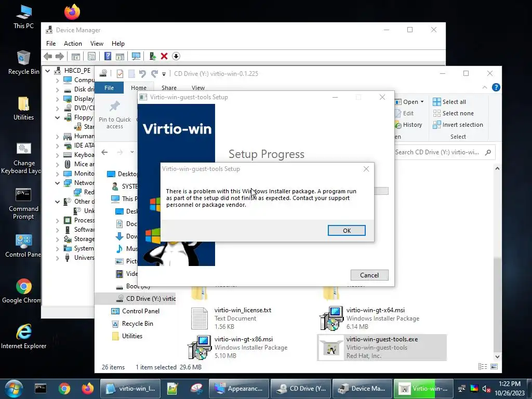The height and width of the screenshot is (399, 532).
Task: Select Control Panel in Explorer navigation pane
Action: tap(136, 311)
